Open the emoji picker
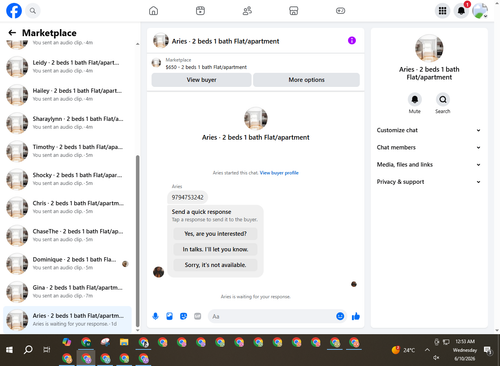 coord(340,316)
